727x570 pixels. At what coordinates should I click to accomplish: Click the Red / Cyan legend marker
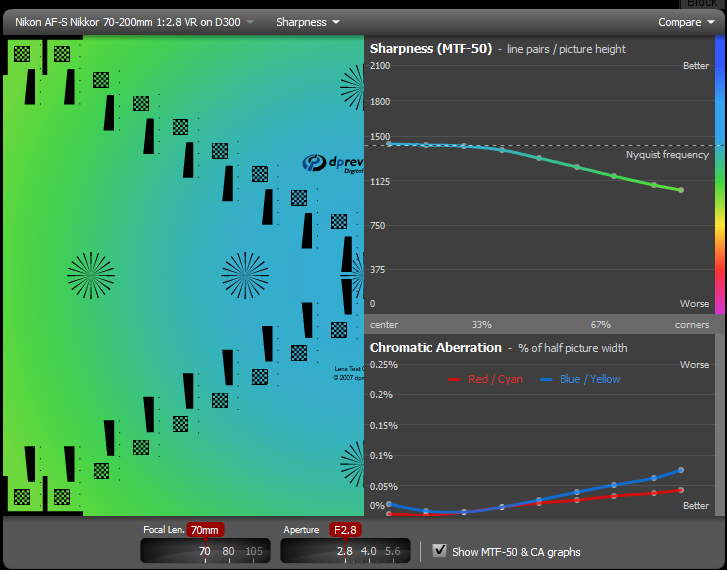coord(454,380)
